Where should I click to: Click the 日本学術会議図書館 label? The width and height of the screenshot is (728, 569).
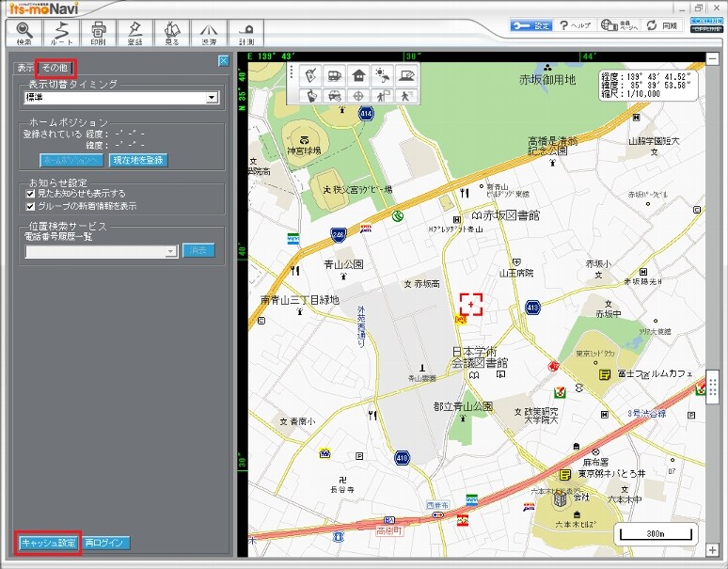[x=480, y=357]
